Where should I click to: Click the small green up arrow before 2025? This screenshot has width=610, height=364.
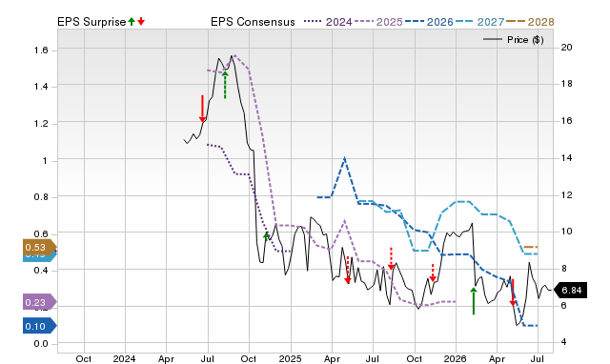[267, 236]
